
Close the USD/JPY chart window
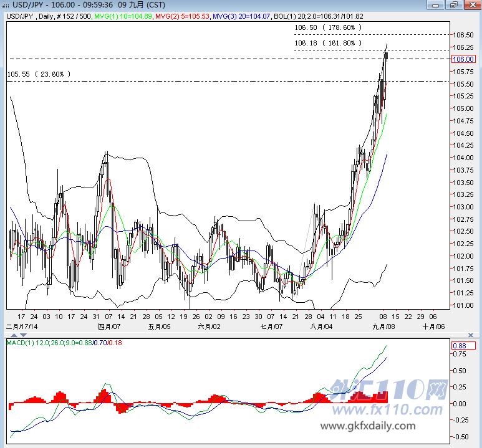click(x=472, y=5)
